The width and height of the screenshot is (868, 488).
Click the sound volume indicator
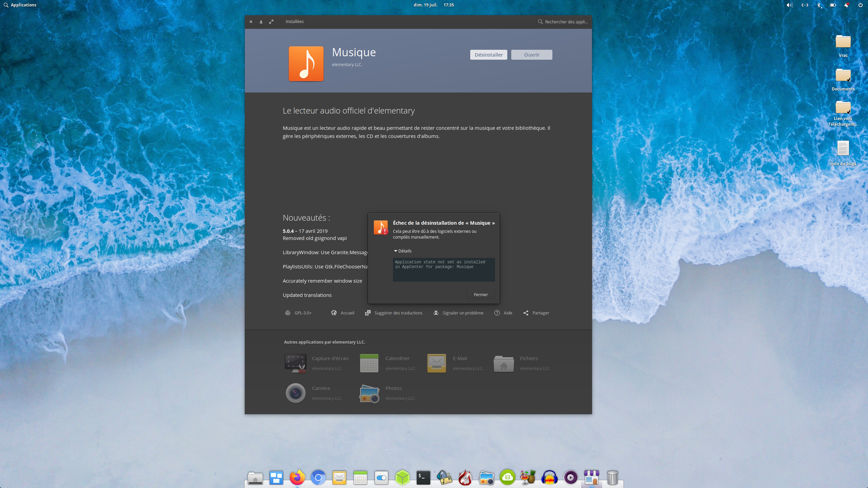pos(790,5)
